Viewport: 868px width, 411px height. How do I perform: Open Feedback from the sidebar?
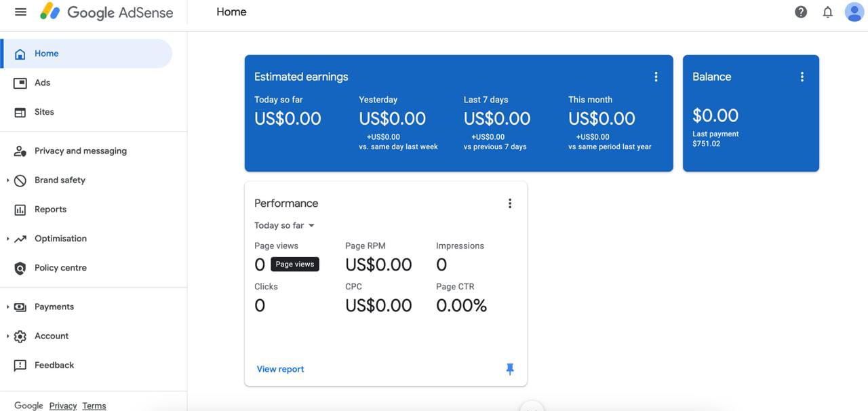point(87,366)
